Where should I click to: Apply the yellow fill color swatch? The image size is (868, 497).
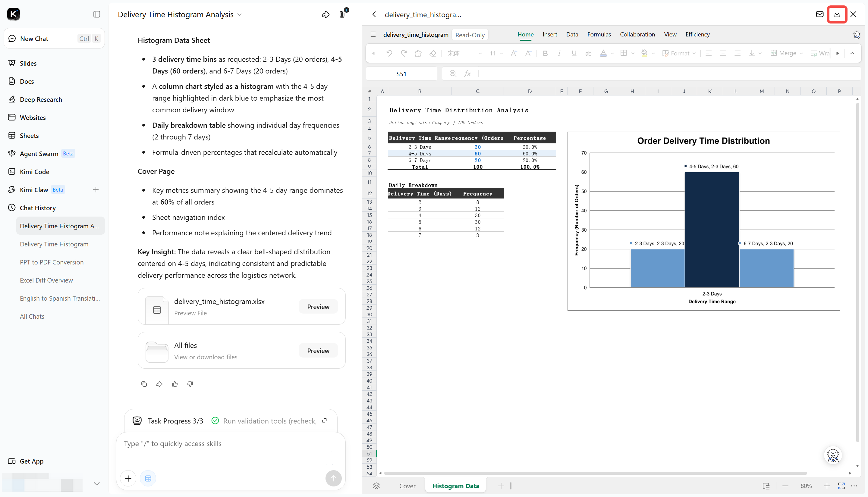(644, 53)
